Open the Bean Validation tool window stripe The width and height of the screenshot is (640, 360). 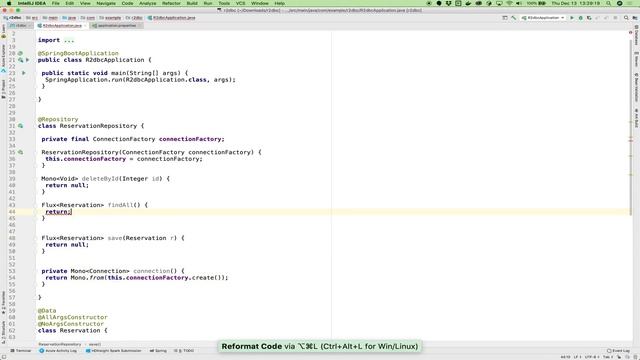pyautogui.click(x=636, y=87)
